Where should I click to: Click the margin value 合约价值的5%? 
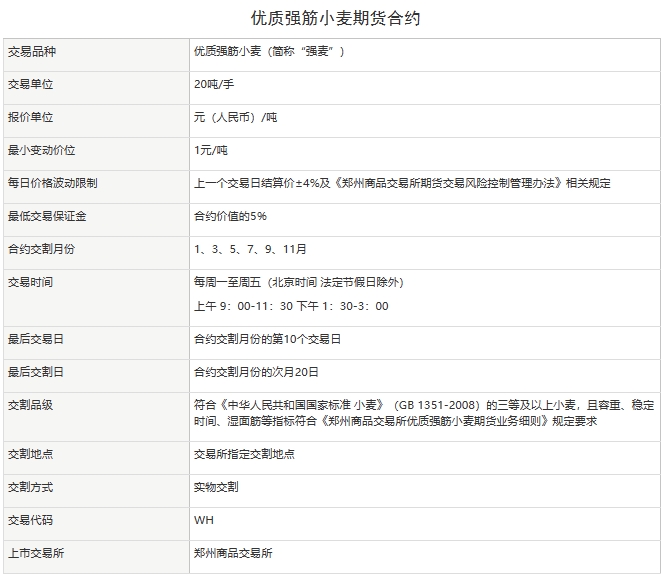230,216
